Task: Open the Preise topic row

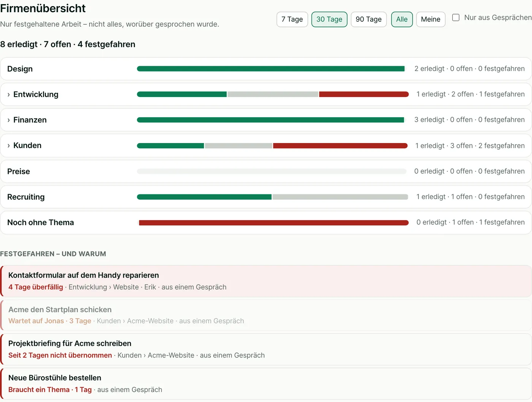Action: coord(266,172)
